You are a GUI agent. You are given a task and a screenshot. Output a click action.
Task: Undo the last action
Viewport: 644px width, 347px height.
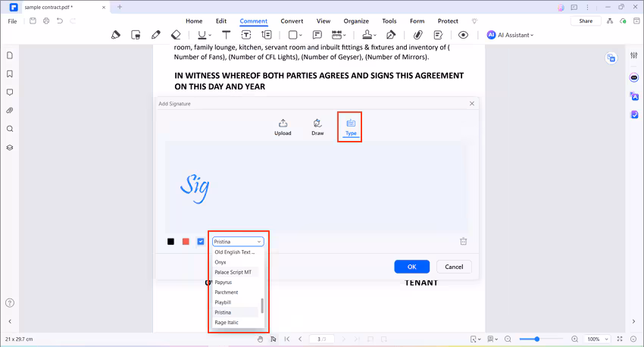tap(60, 21)
